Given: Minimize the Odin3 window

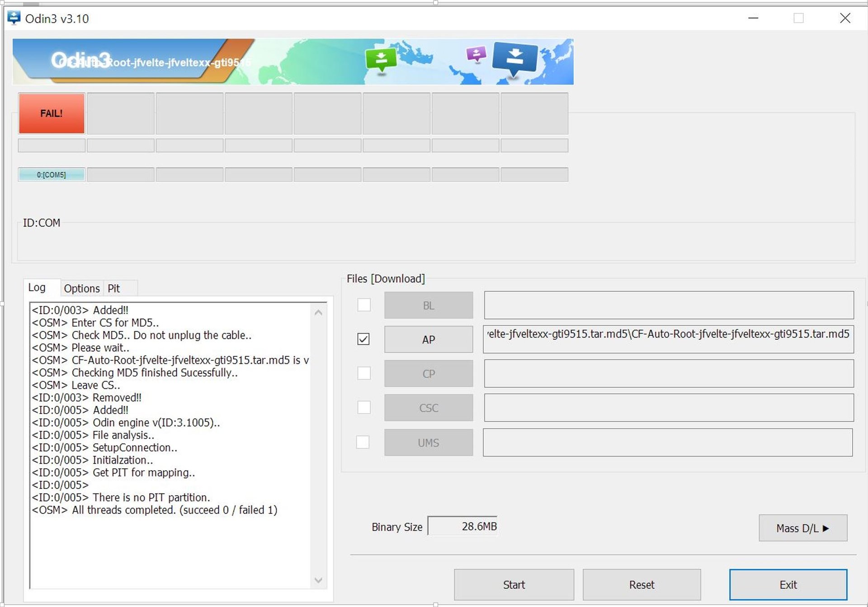Looking at the screenshot, I should [753, 18].
